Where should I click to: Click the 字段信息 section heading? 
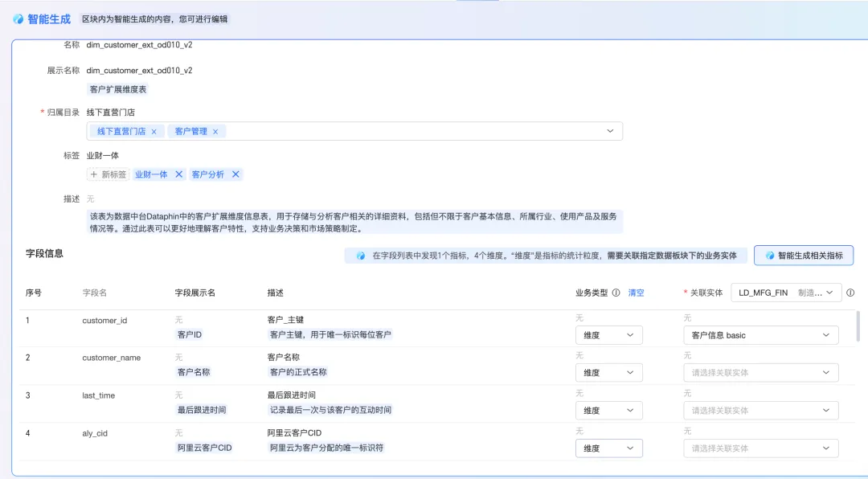click(x=44, y=254)
